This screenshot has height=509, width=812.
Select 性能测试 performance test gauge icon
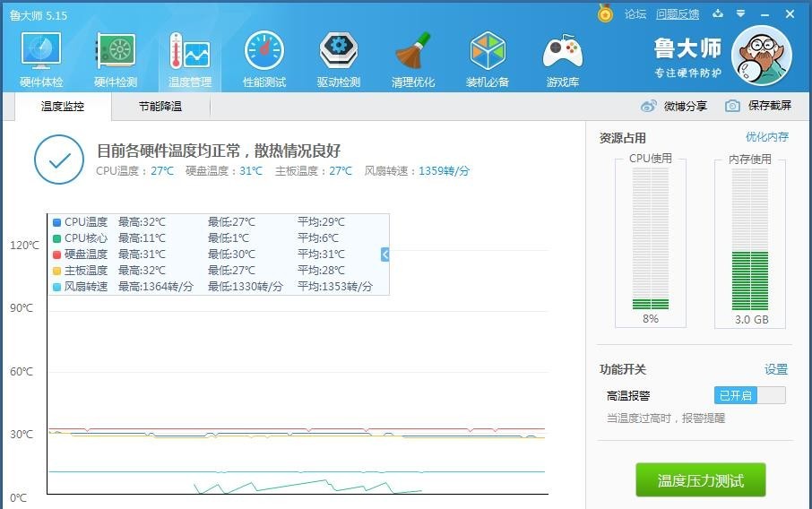pos(264,51)
